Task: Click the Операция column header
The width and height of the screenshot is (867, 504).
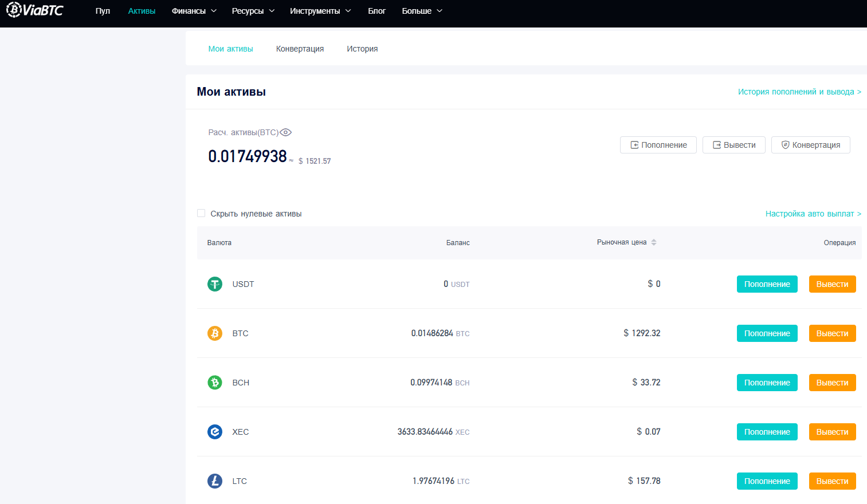Action: pyautogui.click(x=839, y=243)
